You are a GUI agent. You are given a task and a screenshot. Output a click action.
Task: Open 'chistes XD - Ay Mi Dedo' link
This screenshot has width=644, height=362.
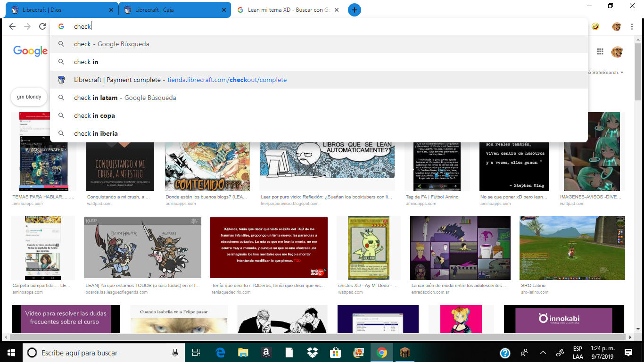pos(368,286)
